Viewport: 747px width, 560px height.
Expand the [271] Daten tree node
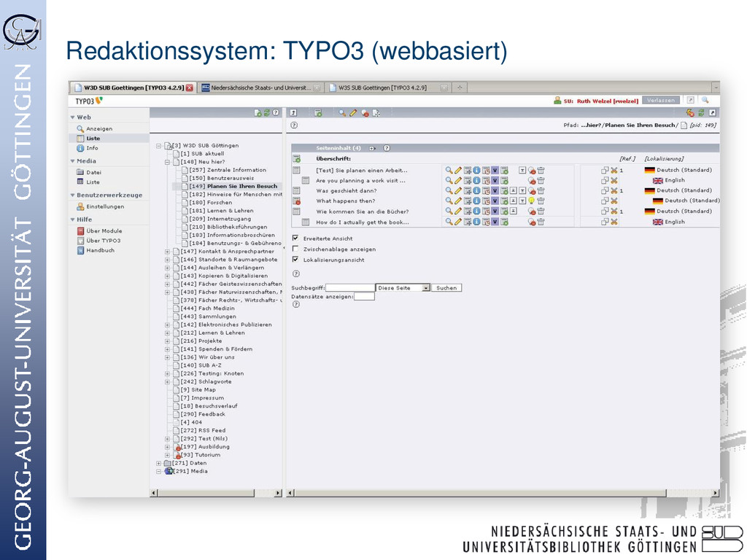[158, 463]
